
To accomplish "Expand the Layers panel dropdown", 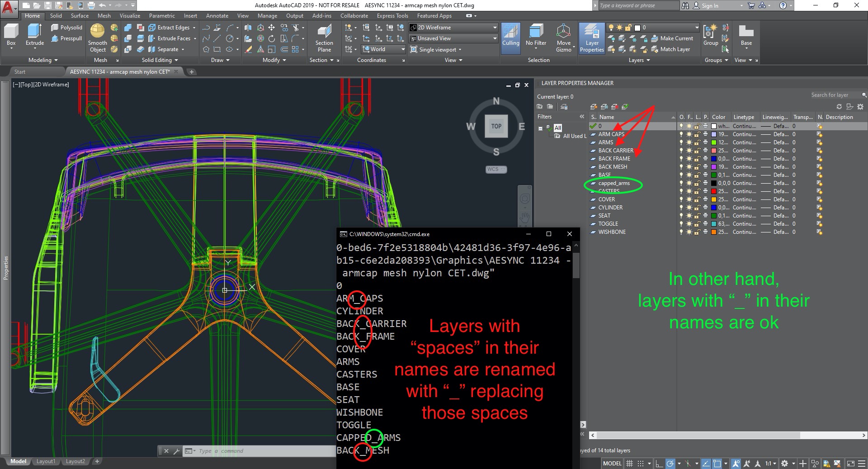I will (639, 60).
